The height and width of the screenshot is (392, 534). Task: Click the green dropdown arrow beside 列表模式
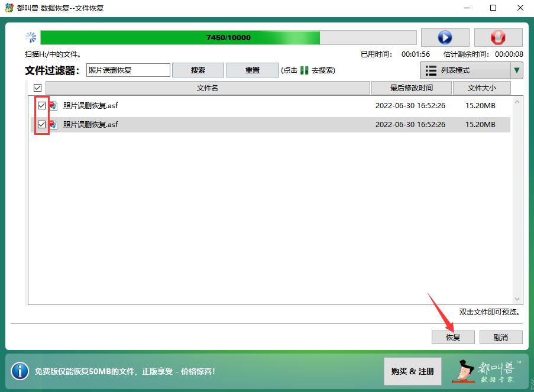click(x=517, y=70)
